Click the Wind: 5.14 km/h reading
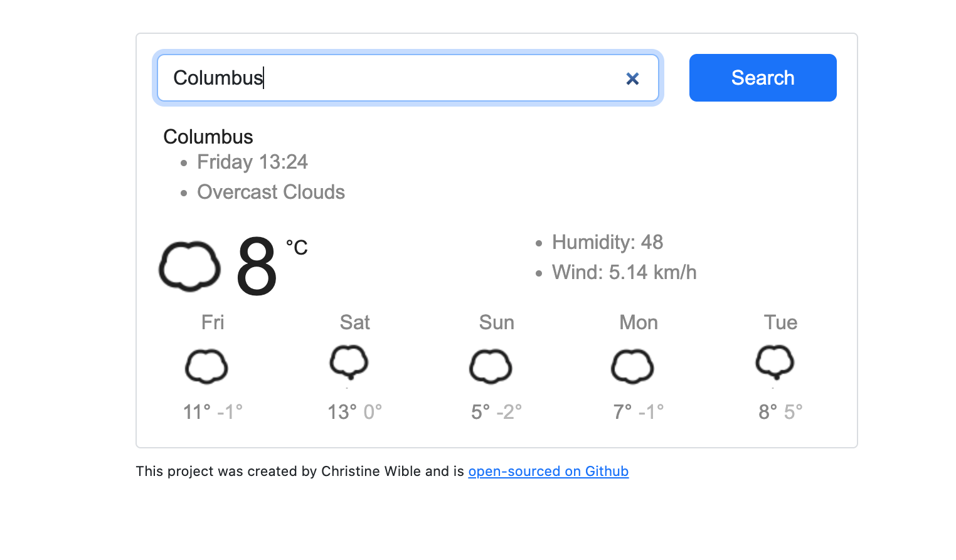The width and height of the screenshot is (956, 560). (x=624, y=272)
